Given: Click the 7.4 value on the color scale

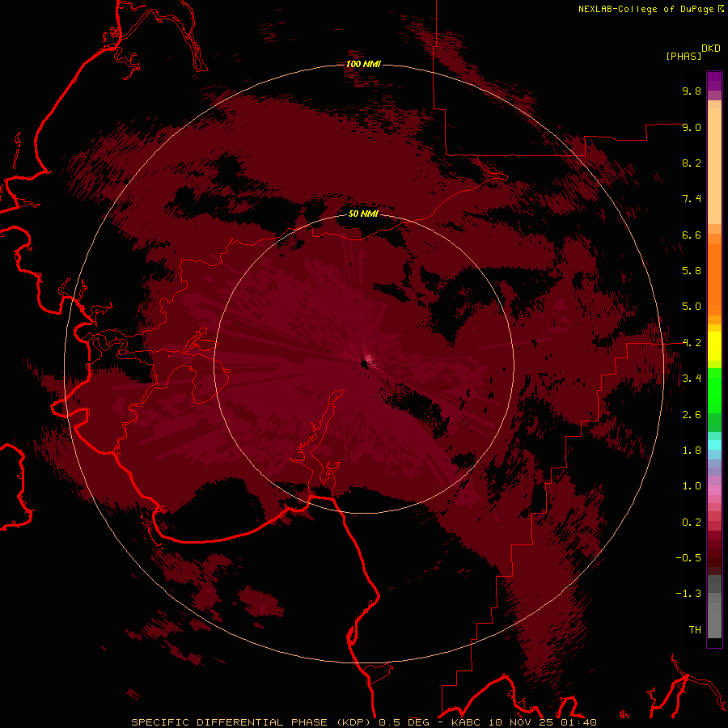Looking at the screenshot, I should pyautogui.click(x=692, y=199).
